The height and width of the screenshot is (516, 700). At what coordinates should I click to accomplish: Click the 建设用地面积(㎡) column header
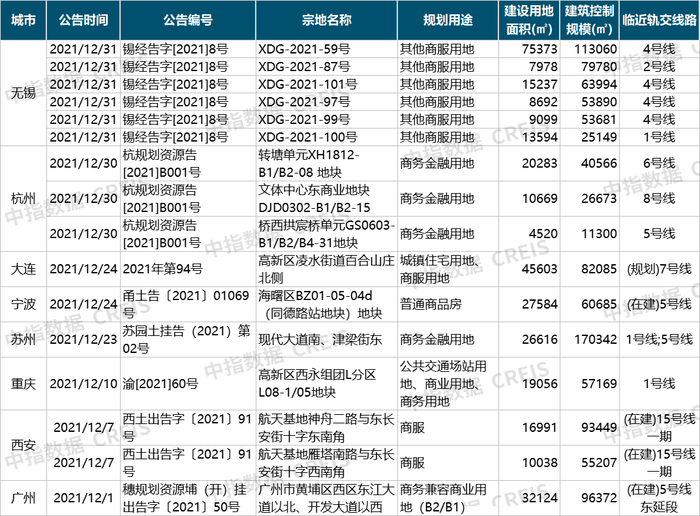(529, 20)
